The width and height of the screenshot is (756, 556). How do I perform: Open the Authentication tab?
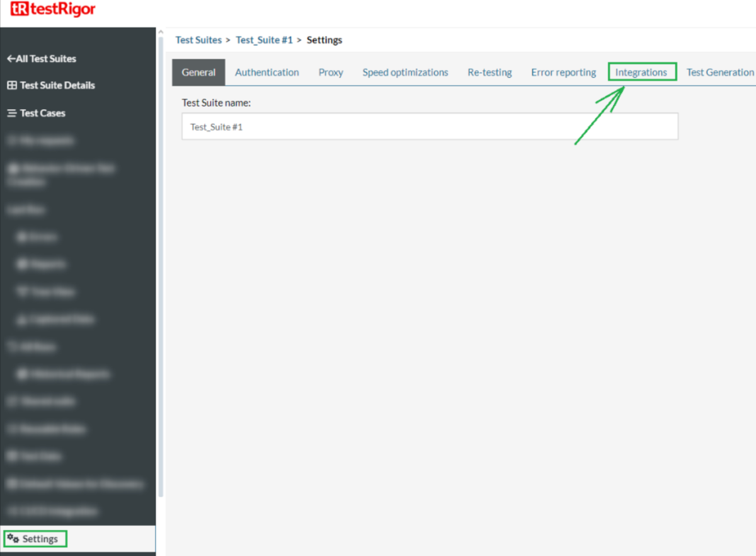pyautogui.click(x=266, y=72)
